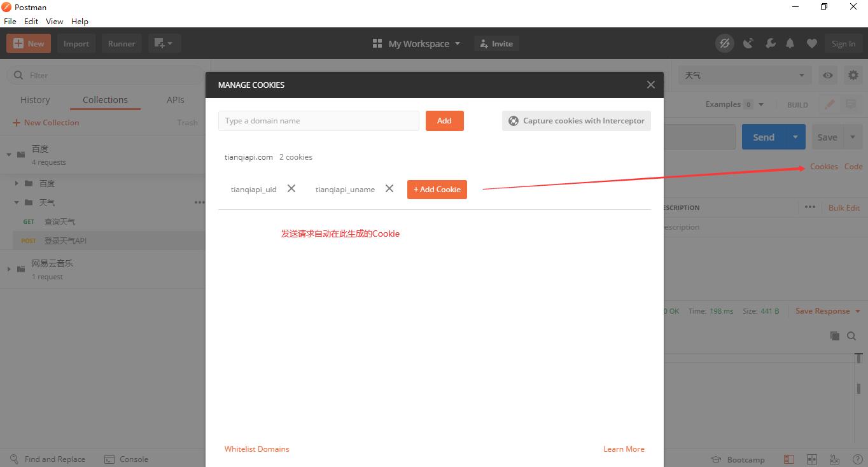Open the File menu
The height and width of the screenshot is (467, 868).
click(10, 21)
